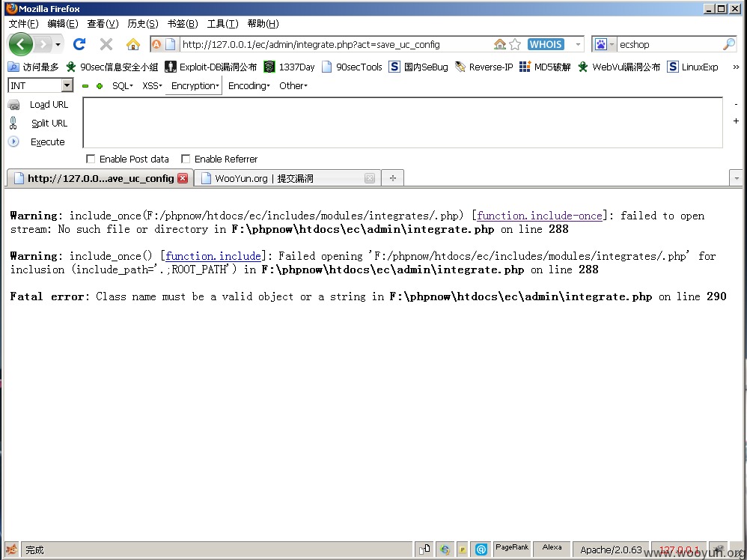
Task: Click inside the HackBar URL text area
Action: point(403,122)
